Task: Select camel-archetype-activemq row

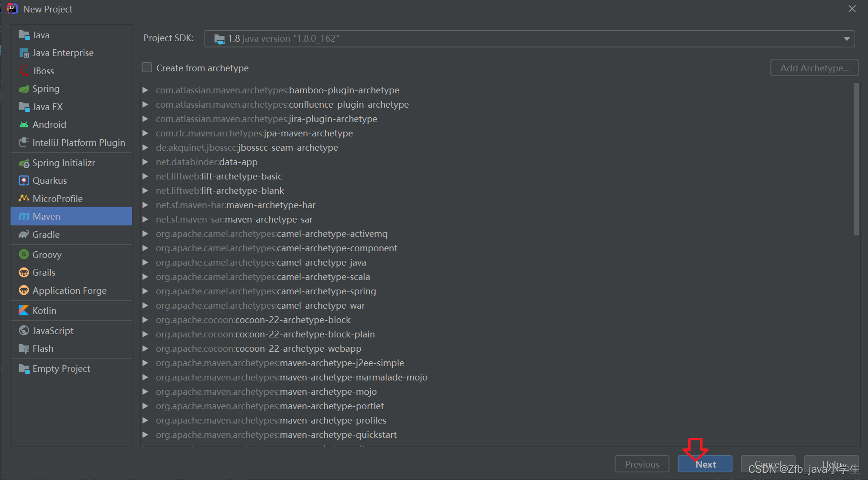Action: coord(496,234)
